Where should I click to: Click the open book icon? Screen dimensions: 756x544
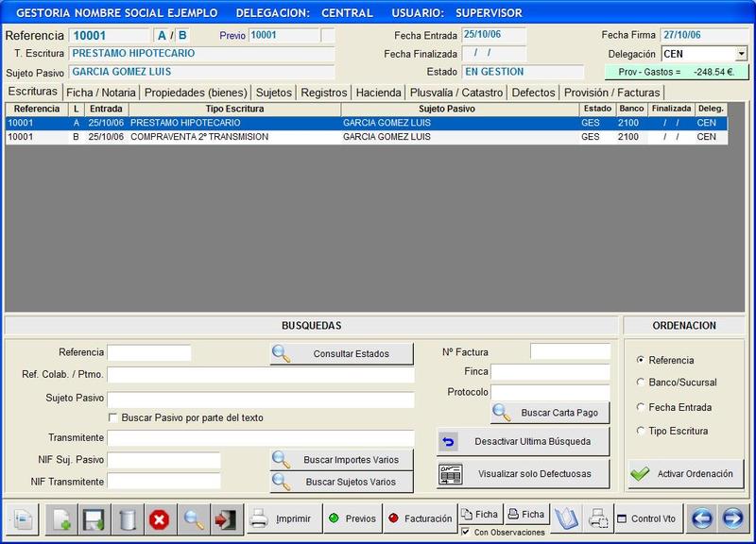(x=565, y=518)
